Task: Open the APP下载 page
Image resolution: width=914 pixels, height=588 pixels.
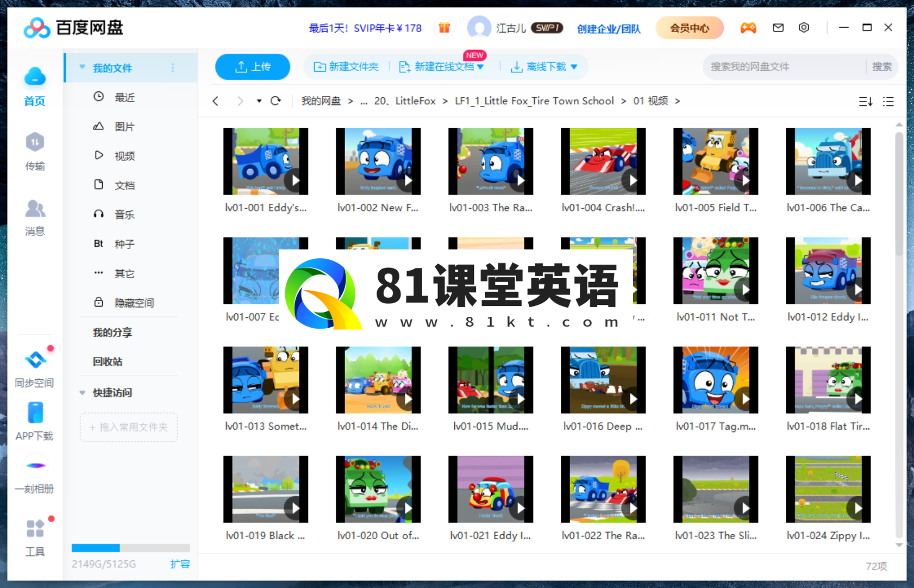Action: [x=35, y=421]
